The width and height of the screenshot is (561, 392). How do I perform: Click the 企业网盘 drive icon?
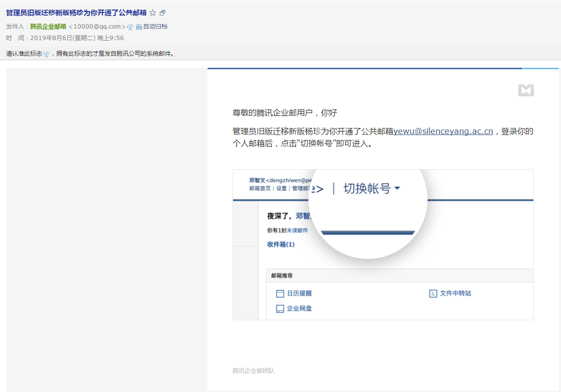[x=280, y=309]
